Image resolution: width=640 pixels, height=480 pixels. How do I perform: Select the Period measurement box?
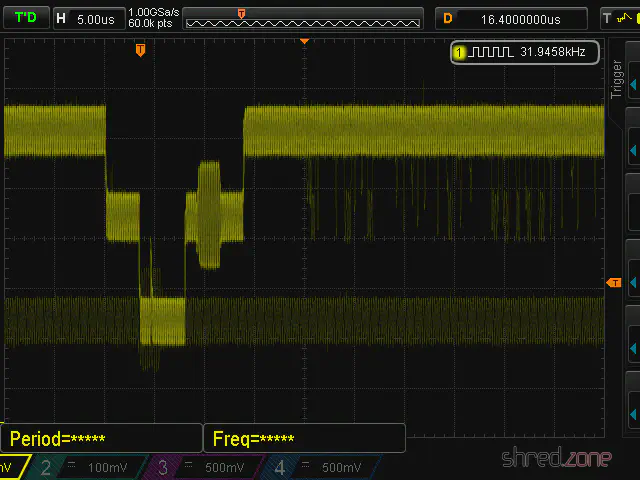click(x=102, y=438)
